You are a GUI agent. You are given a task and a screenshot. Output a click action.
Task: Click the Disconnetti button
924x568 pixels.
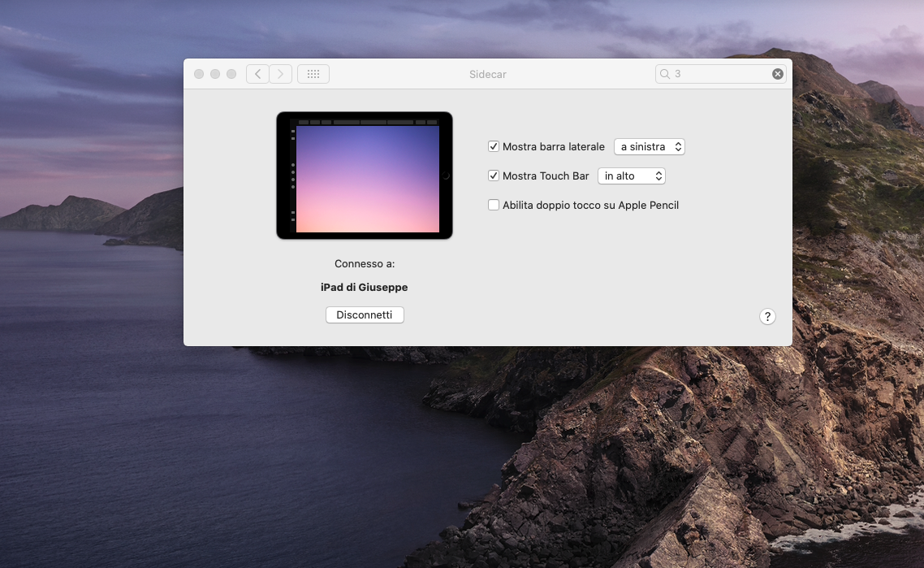coord(365,315)
